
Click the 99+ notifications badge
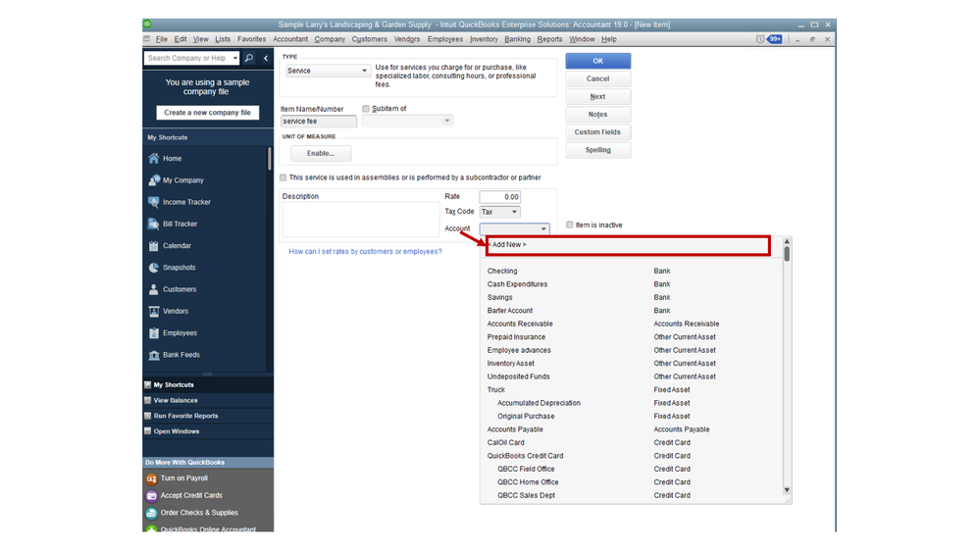click(775, 39)
